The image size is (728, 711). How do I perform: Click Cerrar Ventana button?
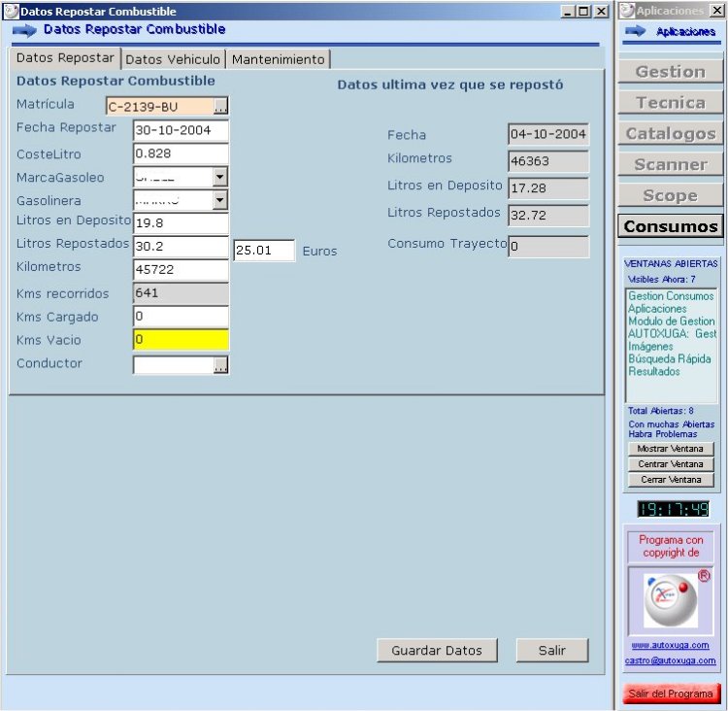coord(671,480)
